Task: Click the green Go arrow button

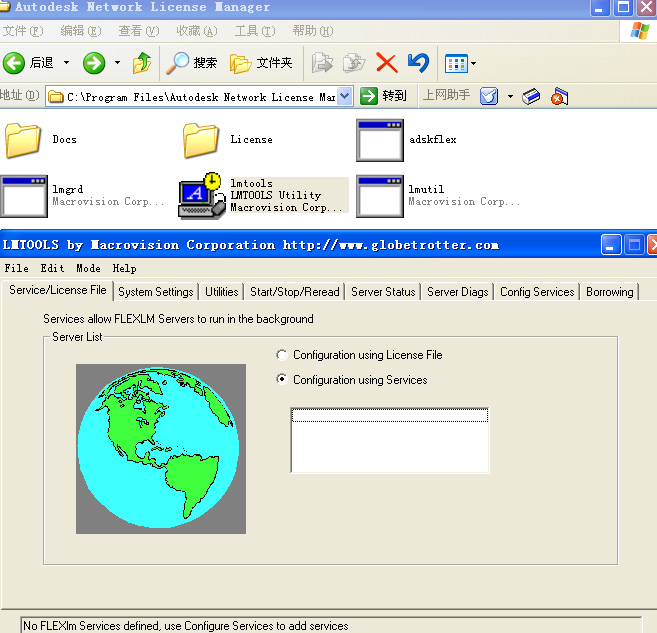Action: point(369,96)
